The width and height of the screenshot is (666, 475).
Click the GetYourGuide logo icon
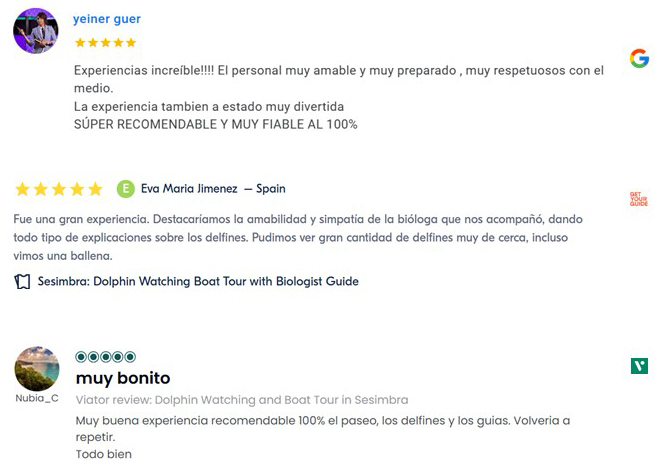(x=638, y=199)
